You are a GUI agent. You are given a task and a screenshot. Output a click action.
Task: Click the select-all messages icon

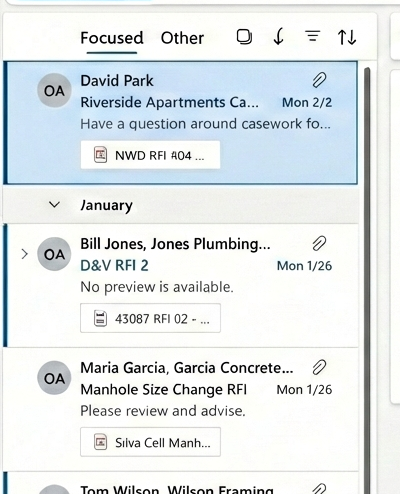tap(244, 37)
